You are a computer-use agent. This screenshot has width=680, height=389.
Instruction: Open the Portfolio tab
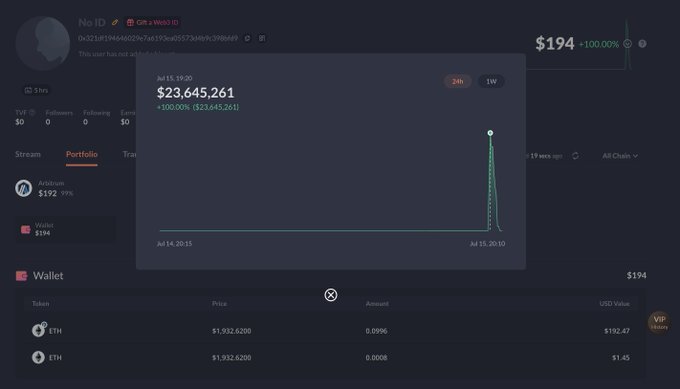pos(82,154)
